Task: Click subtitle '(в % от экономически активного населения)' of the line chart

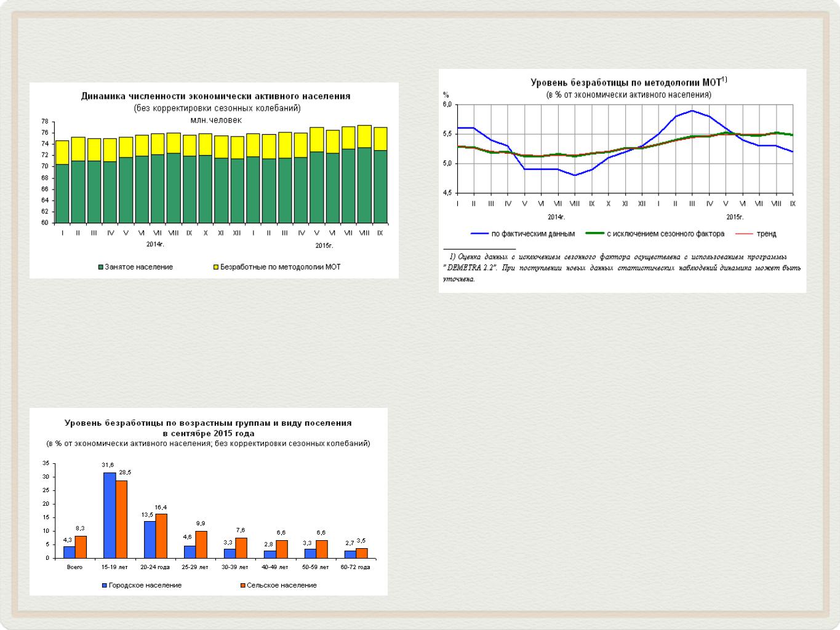Action: click(629, 95)
